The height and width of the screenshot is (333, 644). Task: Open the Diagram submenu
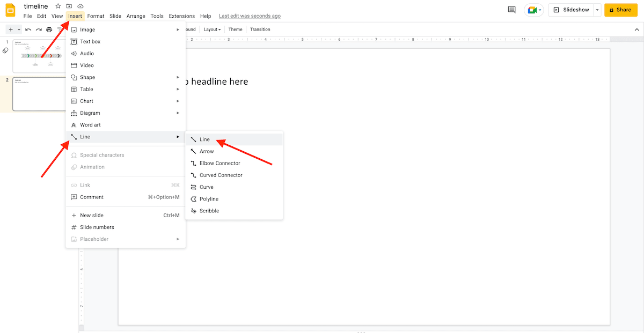click(126, 113)
